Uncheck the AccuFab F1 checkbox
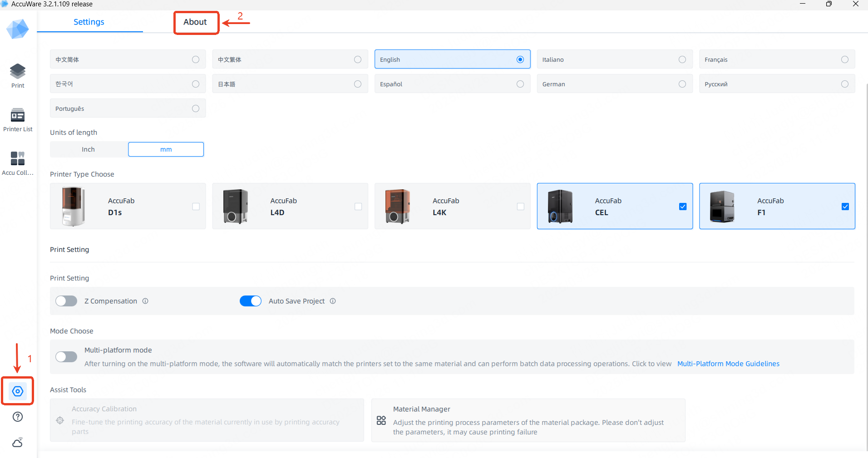Screen dimensions: 868x458 (x=845, y=207)
